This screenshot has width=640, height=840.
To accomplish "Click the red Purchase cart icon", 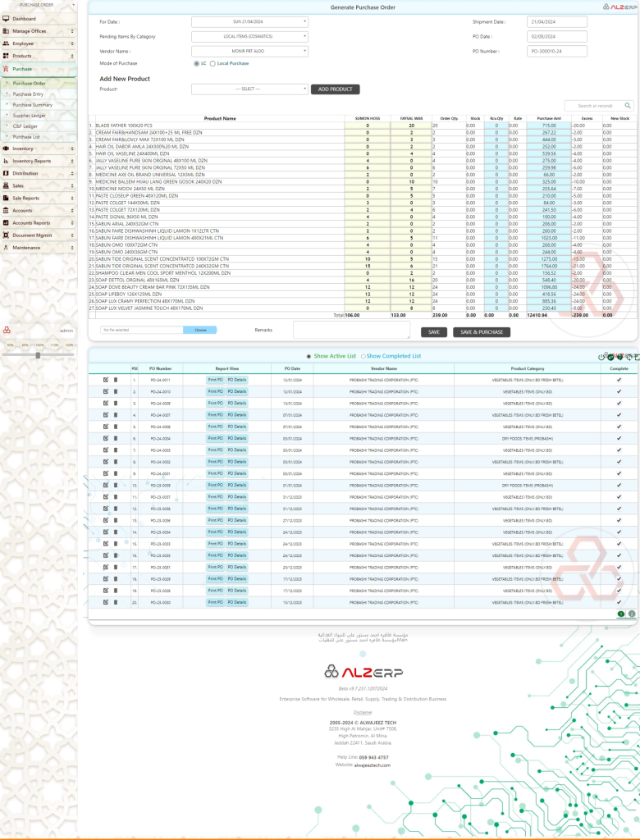I will coord(6,69).
